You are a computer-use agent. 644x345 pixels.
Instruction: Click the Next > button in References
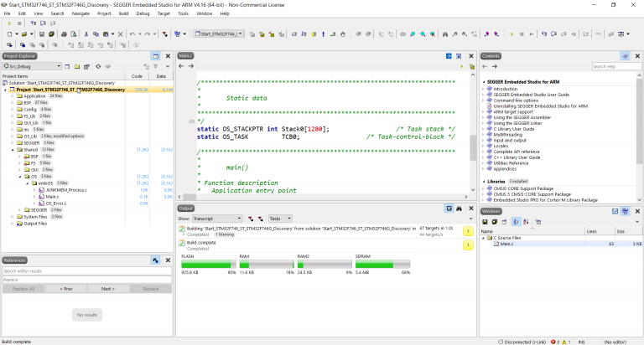(107, 288)
